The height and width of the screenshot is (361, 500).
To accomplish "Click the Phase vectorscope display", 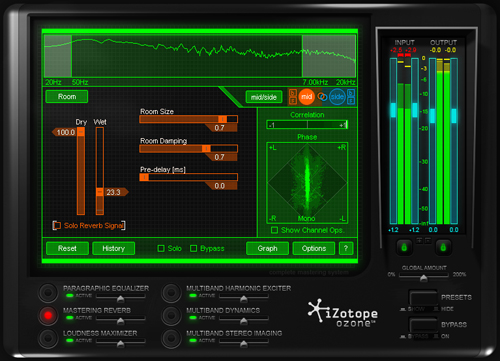I will coord(307,183).
